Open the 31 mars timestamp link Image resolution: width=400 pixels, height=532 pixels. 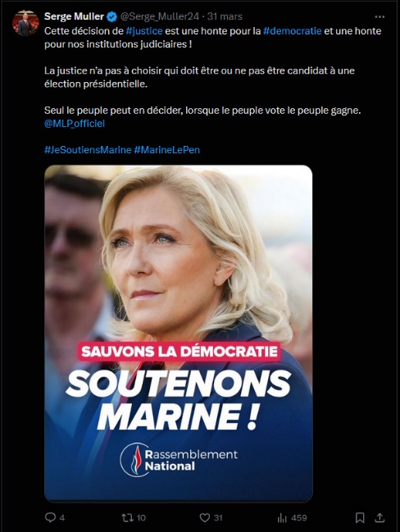click(x=225, y=16)
